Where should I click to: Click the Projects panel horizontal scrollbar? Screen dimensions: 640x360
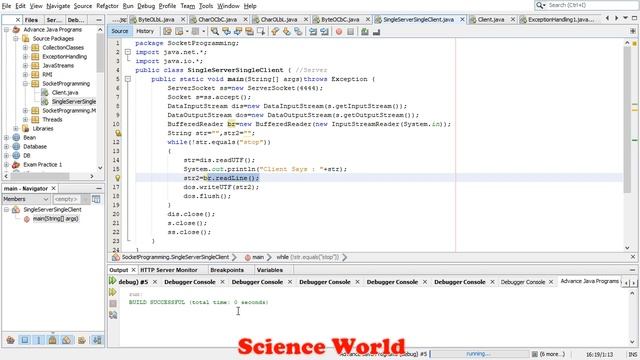(39, 176)
